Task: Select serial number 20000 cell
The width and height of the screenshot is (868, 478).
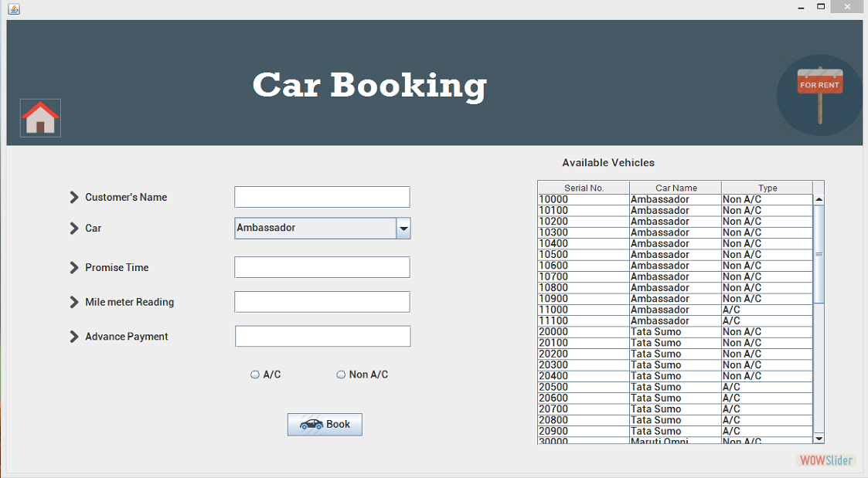Action: point(584,332)
